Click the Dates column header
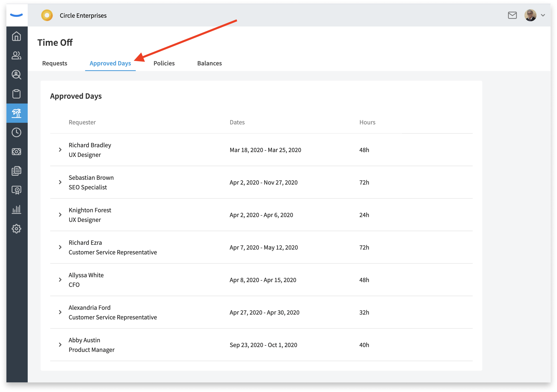This screenshot has height=392, width=557. [x=237, y=122]
